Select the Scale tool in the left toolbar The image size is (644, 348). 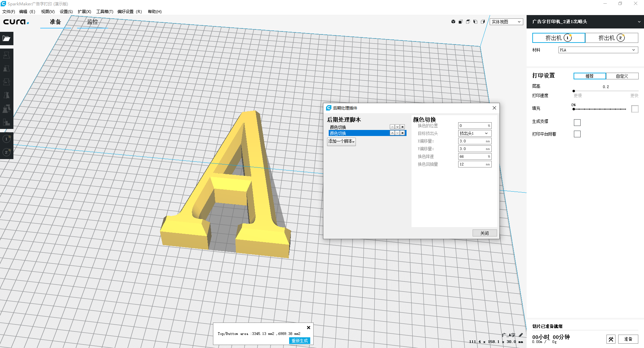pos(6,69)
